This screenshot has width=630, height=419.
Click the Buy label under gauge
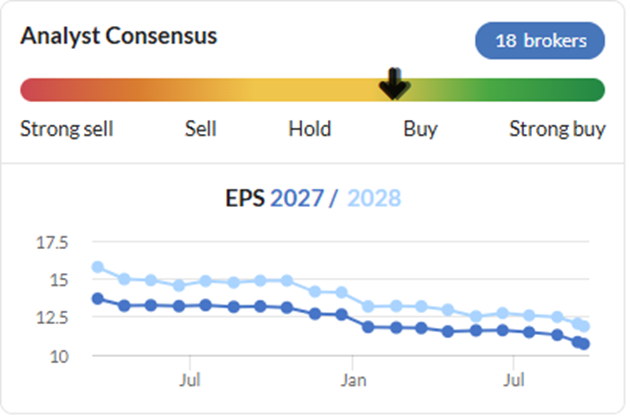pyautogui.click(x=420, y=129)
